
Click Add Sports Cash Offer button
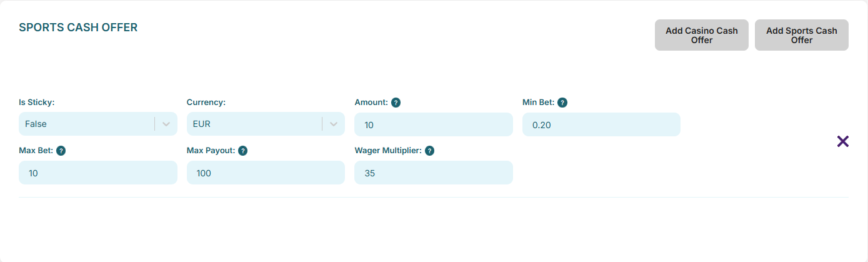click(801, 35)
